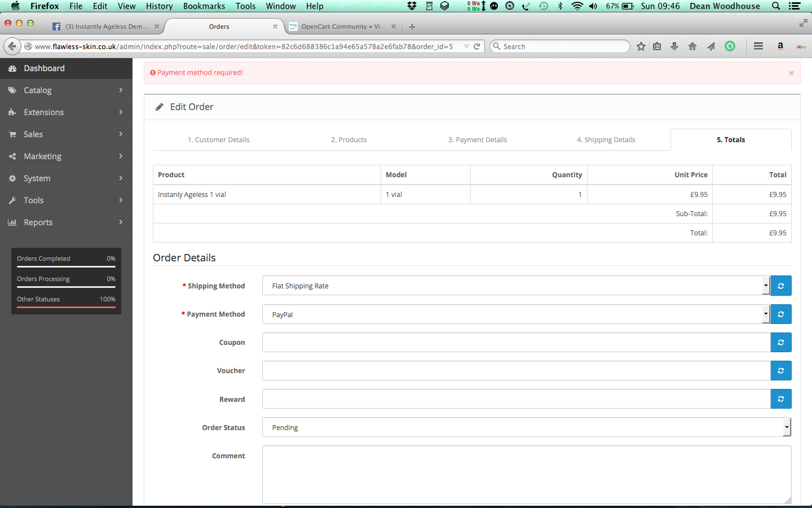Screen dimensions: 812x508
Task: Click the Extensions puzzle icon
Action: point(12,112)
